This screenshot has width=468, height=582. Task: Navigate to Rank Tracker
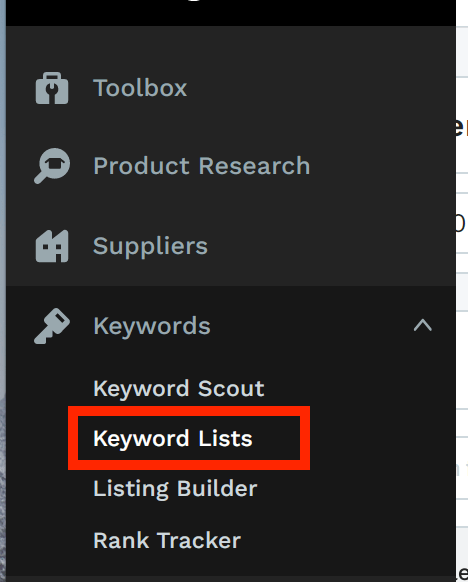(167, 540)
